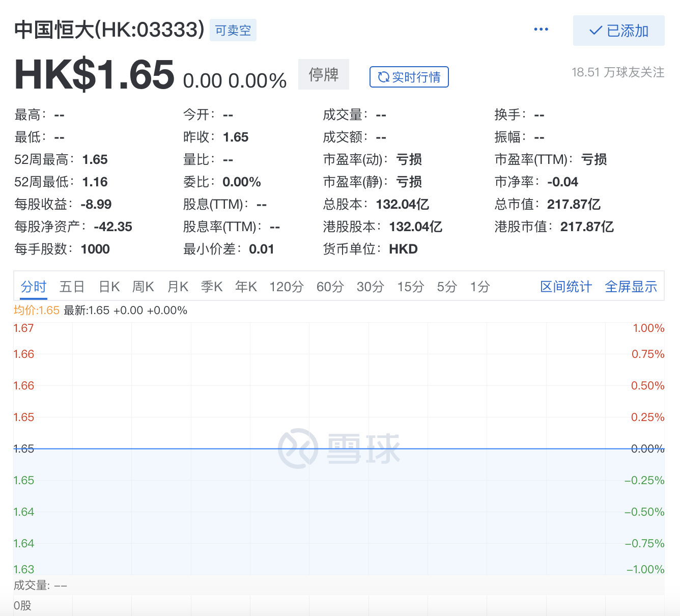Switch to the 年K chart tab
Viewport: 680px width, 616px height.
(246, 287)
